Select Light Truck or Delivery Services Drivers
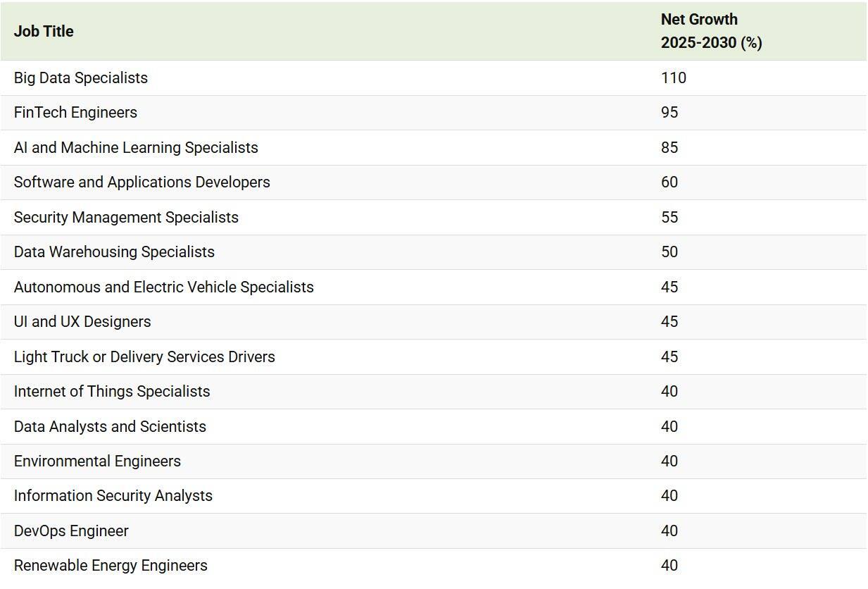Viewport: 868px width, 589px height. (x=144, y=356)
